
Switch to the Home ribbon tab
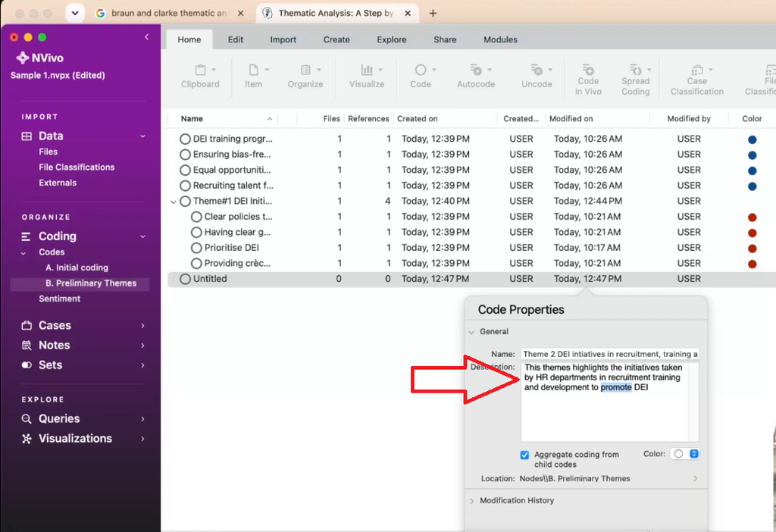[189, 39]
